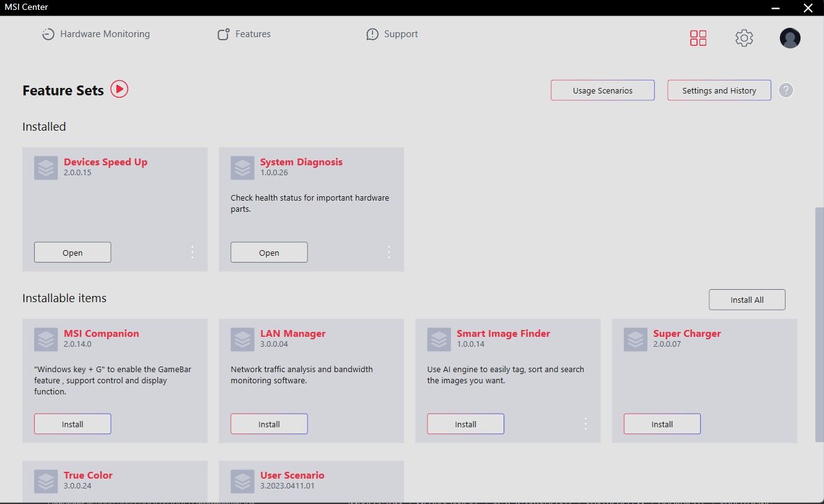Click the Smart Image Finder title
The height and width of the screenshot is (504, 824).
503,334
